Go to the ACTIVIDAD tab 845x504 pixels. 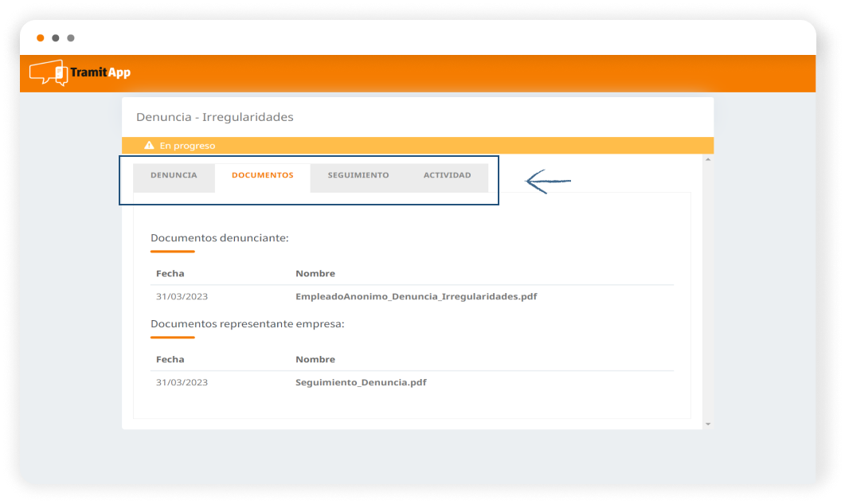pyautogui.click(x=447, y=175)
